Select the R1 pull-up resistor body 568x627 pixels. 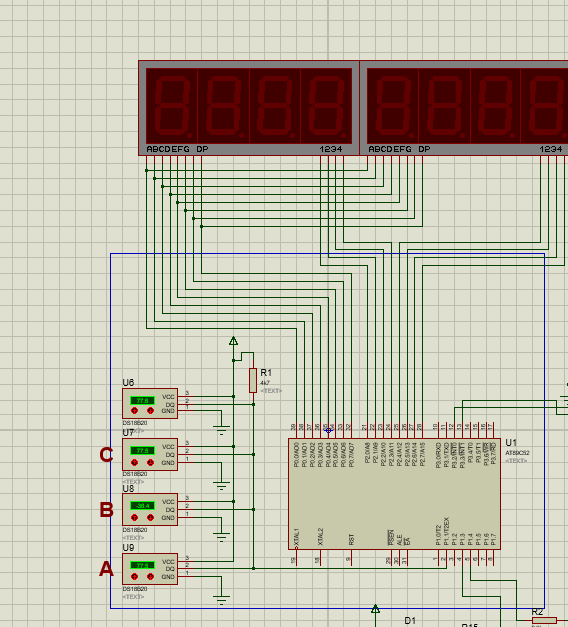click(x=253, y=380)
